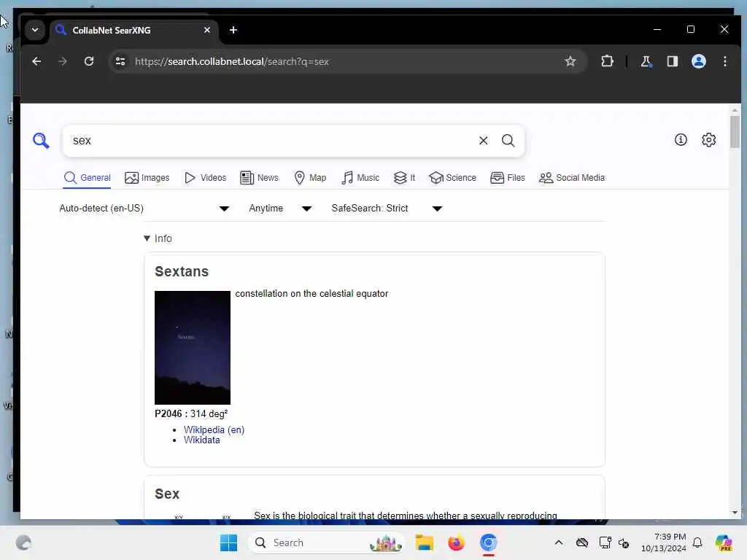Viewport: 747px width, 560px height.
Task: Open the notifications bell in taskbar
Action: point(697,542)
